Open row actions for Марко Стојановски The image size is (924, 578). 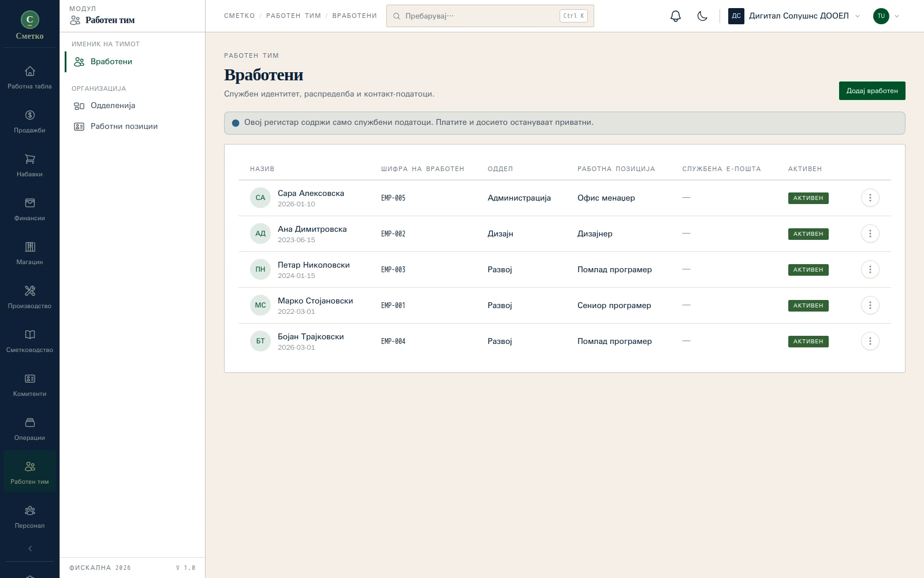pos(870,305)
